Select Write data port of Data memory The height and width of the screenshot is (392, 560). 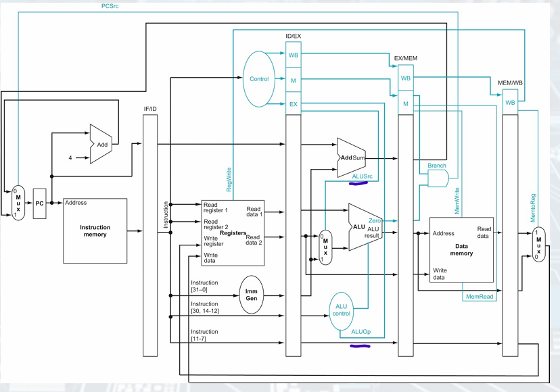coord(440,274)
